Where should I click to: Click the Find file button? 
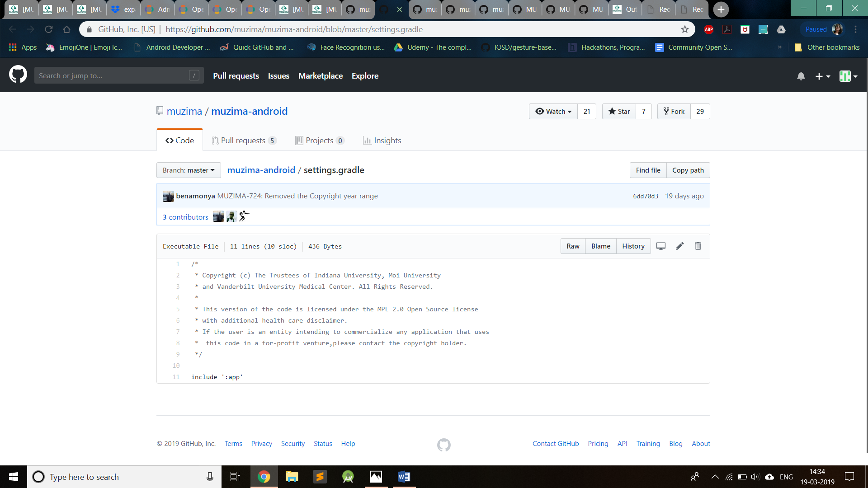tap(648, 170)
